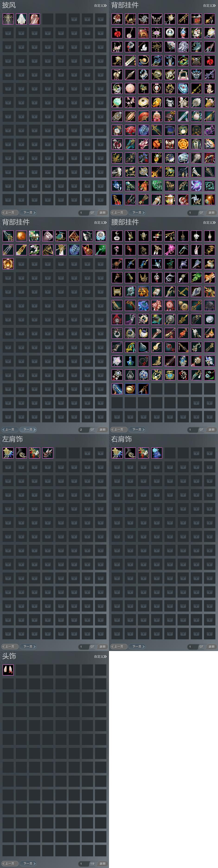
Task: Choose the golden sun ring below the sword icon
Action: [8, 264]
